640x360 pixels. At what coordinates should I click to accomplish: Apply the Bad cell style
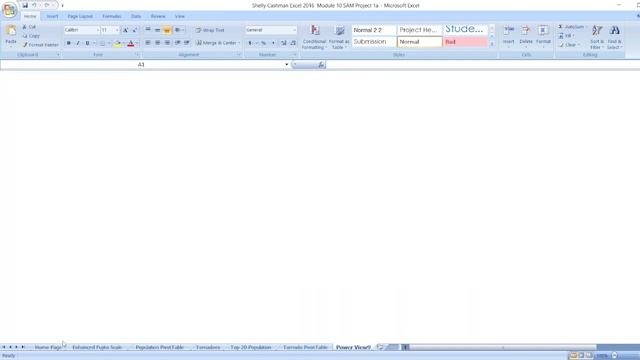pyautogui.click(x=465, y=42)
